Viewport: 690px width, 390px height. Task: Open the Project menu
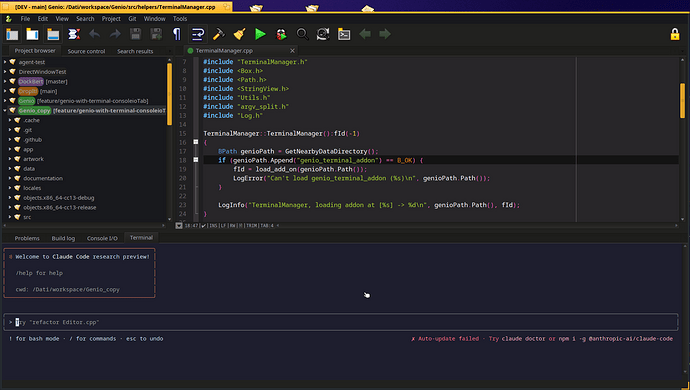tap(111, 18)
